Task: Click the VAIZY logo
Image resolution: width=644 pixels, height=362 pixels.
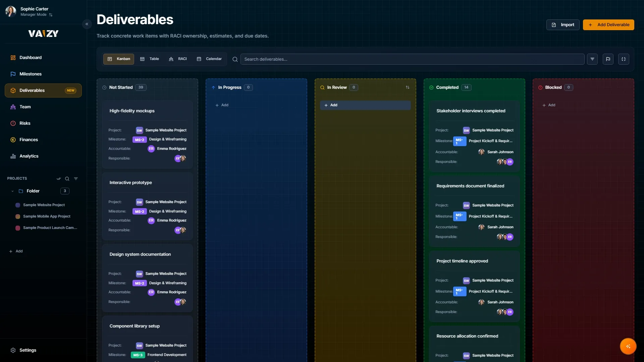Action: (x=43, y=34)
